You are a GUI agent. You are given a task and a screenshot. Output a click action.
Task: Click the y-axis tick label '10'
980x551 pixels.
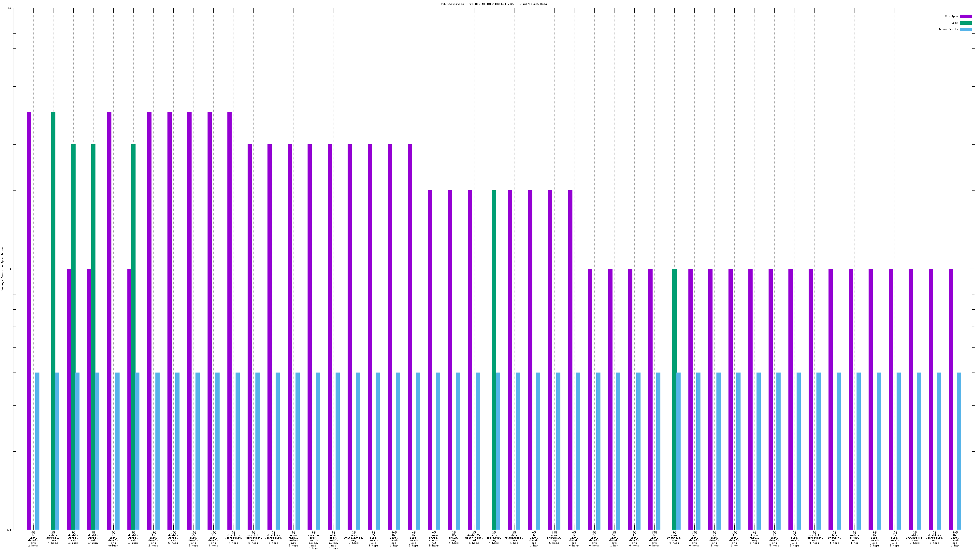point(9,8)
